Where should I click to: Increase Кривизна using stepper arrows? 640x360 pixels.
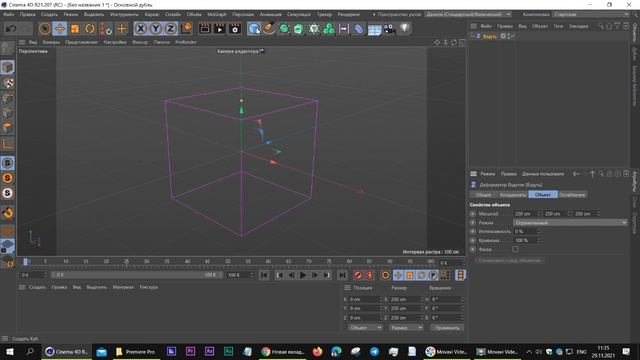[539, 239]
